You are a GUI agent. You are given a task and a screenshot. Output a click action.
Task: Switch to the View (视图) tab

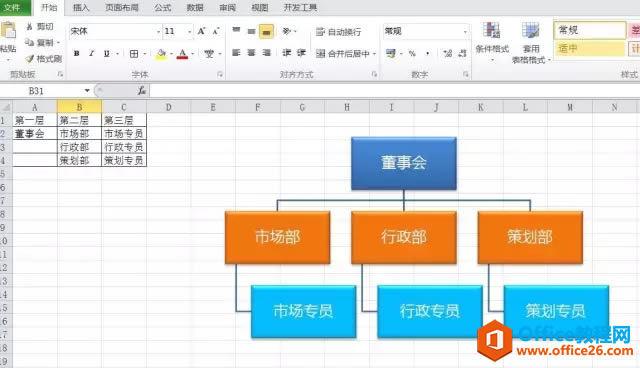pyautogui.click(x=260, y=7)
